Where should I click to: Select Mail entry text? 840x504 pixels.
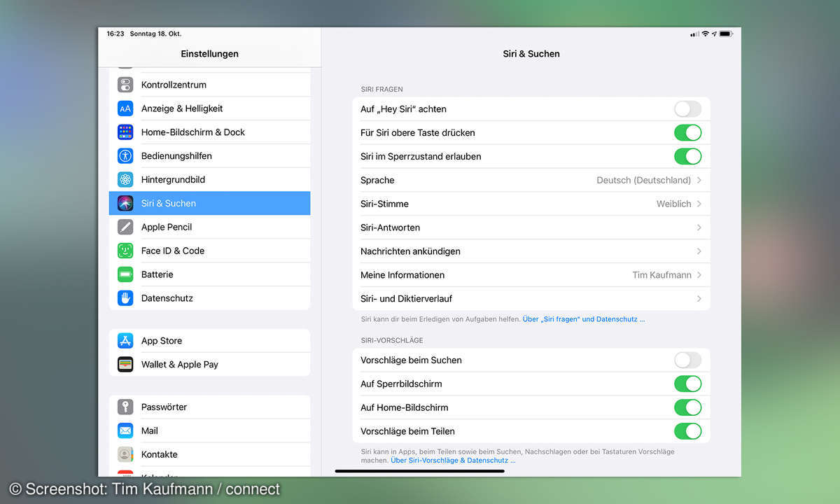pyautogui.click(x=150, y=430)
